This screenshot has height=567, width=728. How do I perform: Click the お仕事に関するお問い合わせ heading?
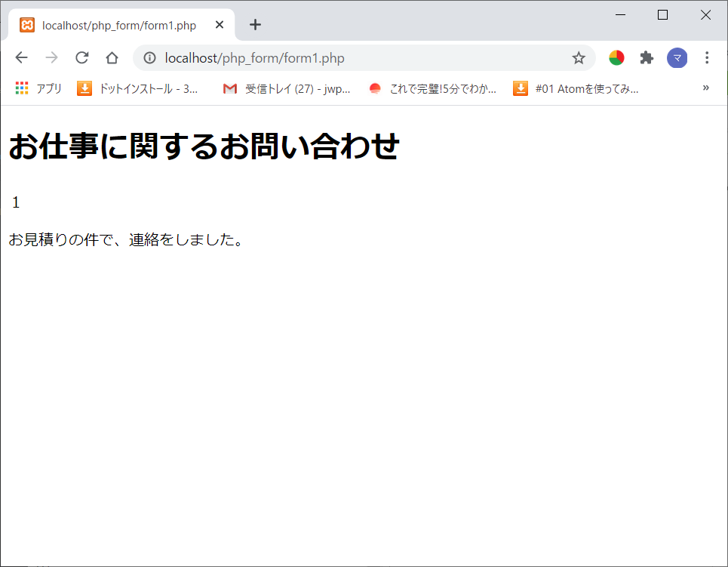[204, 146]
